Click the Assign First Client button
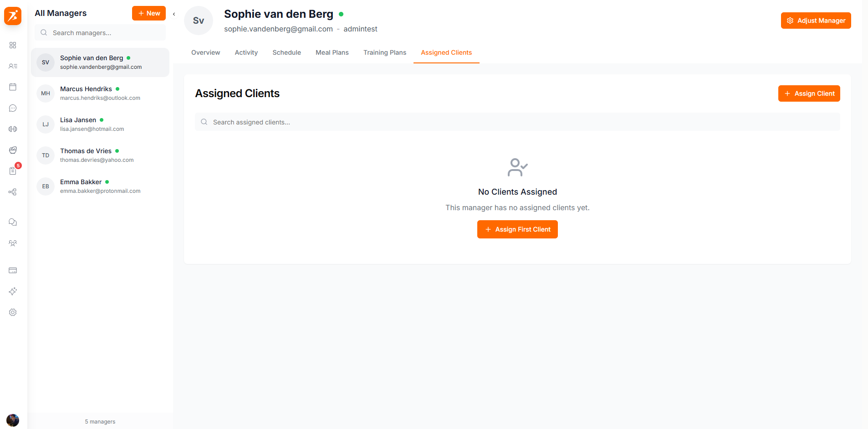 (x=517, y=229)
